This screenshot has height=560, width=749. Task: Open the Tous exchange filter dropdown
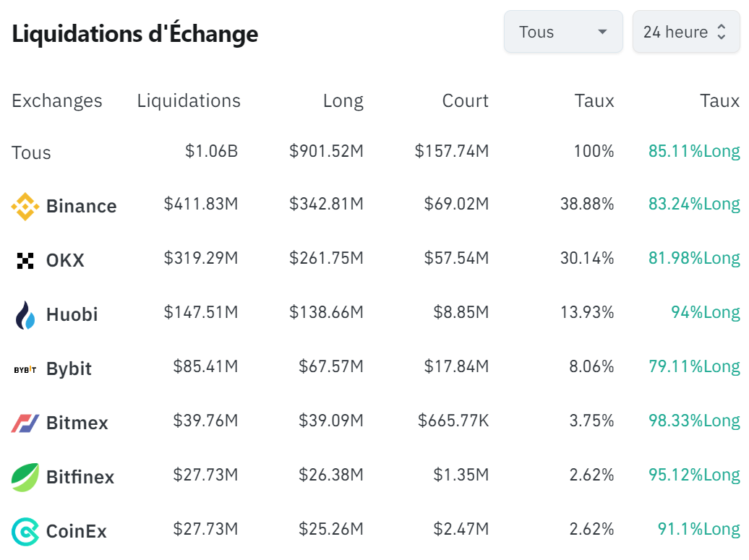click(x=563, y=32)
